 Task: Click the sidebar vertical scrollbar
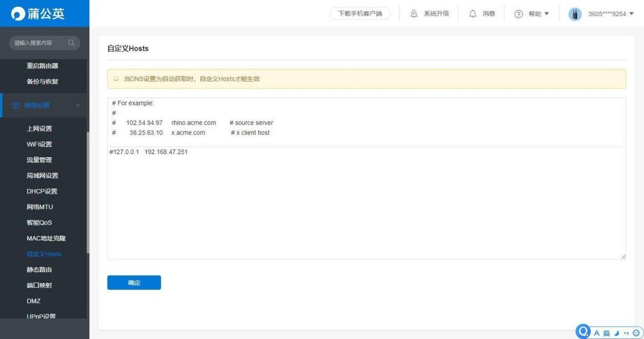point(88,199)
